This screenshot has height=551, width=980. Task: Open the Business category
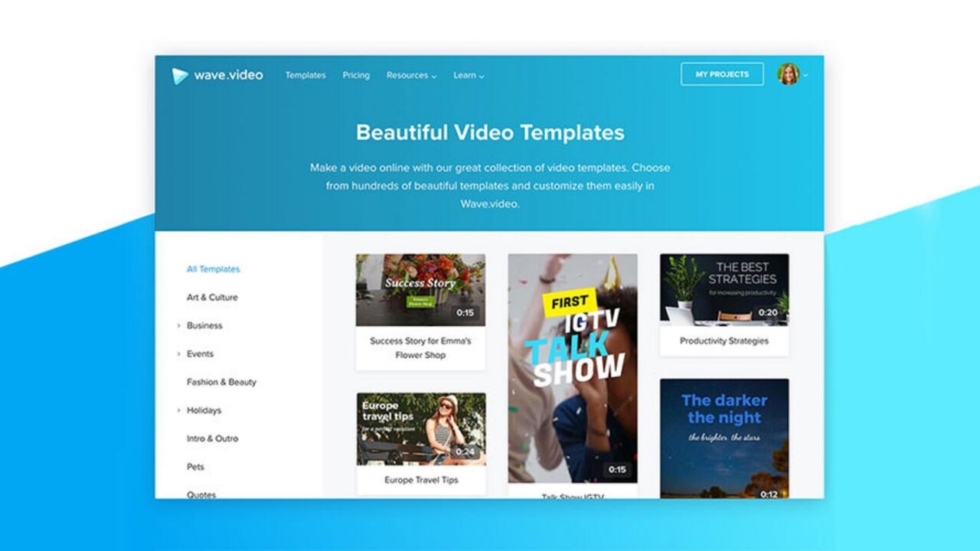click(204, 326)
